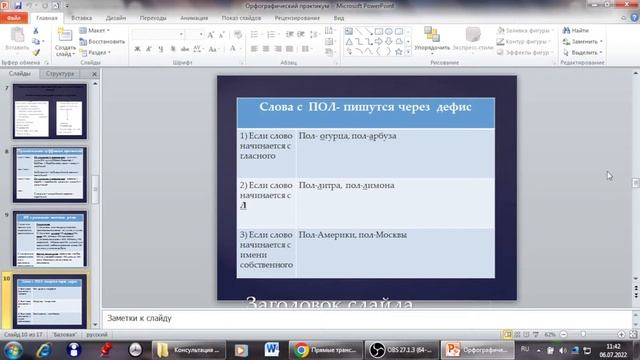Open Google Chrome from the taskbar
Screen dimensions: 640x360
(x=326, y=350)
